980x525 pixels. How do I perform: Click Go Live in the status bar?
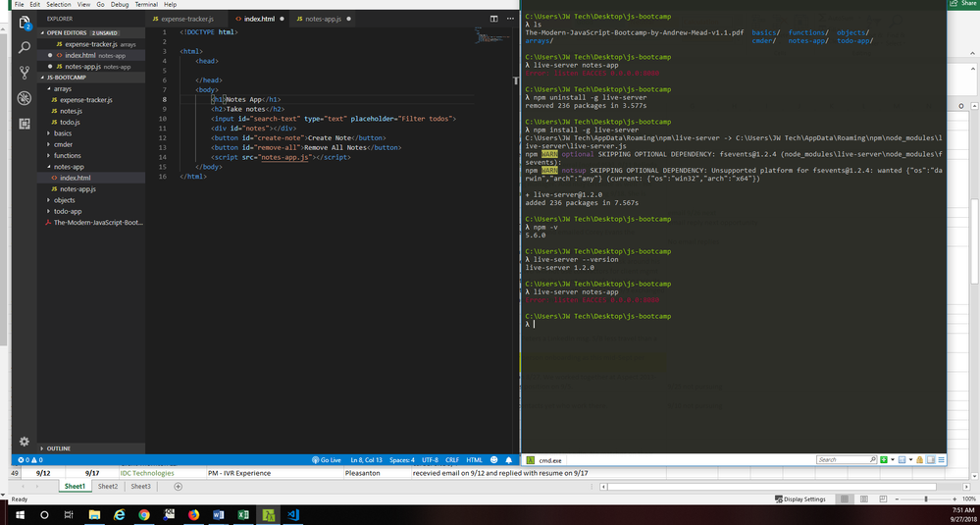point(327,460)
